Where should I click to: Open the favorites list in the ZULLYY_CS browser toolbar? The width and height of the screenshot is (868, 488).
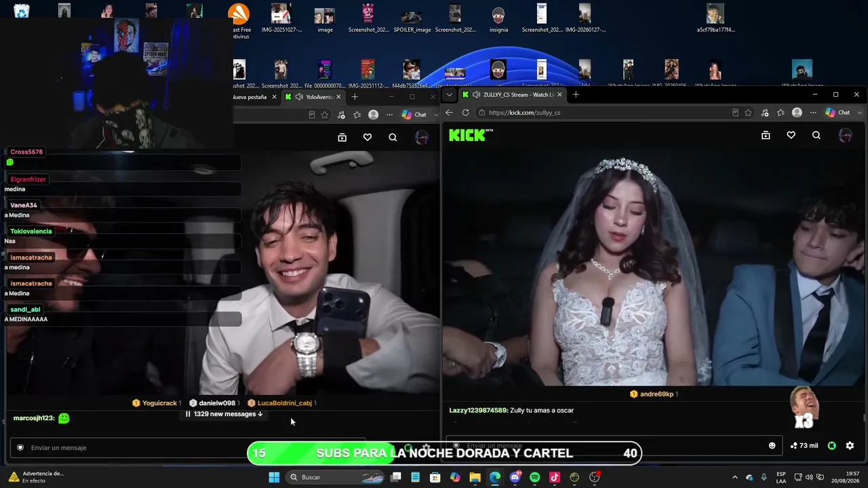(781, 113)
